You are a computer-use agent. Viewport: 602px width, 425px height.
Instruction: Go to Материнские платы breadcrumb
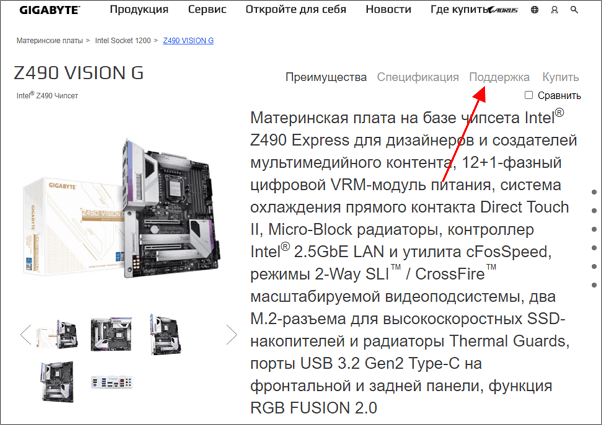(x=50, y=40)
